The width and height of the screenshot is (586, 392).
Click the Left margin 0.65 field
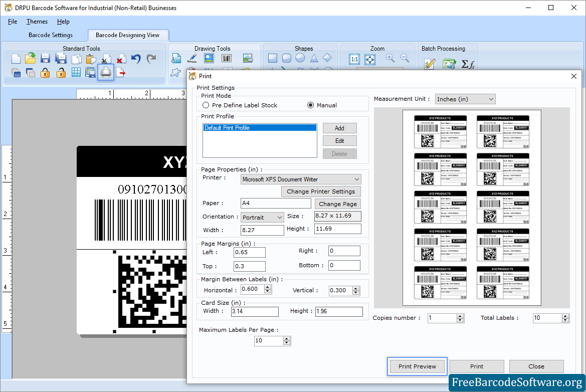tap(250, 252)
